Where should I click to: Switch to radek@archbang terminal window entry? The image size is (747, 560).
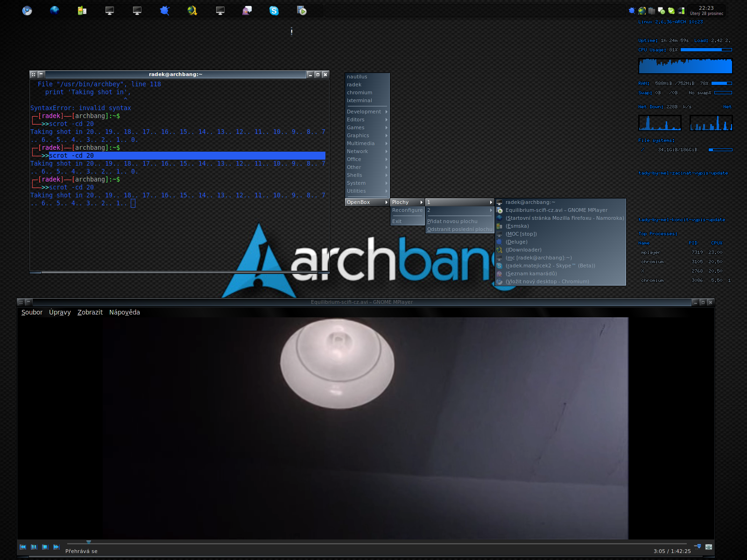(560, 202)
